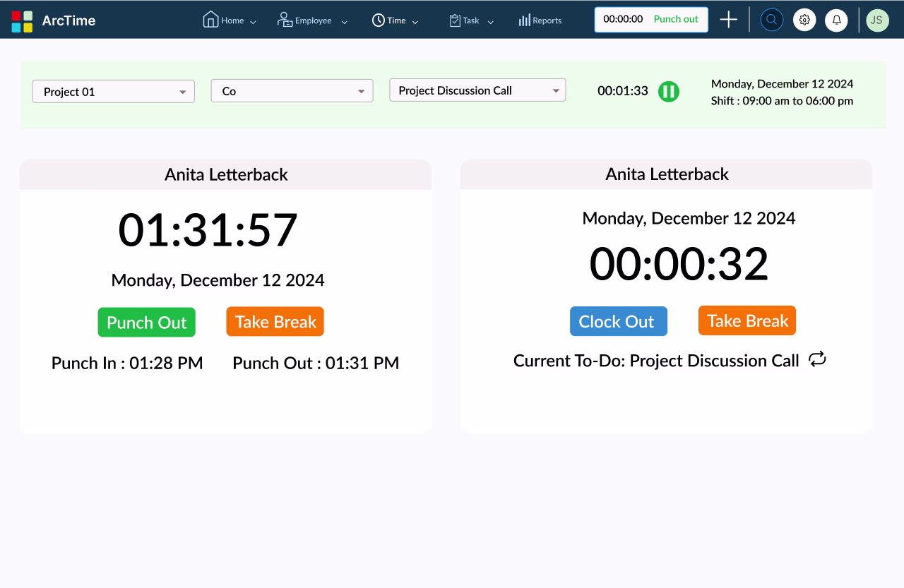The width and height of the screenshot is (904, 588).
Task: Open the Task menu
Action: click(x=471, y=20)
